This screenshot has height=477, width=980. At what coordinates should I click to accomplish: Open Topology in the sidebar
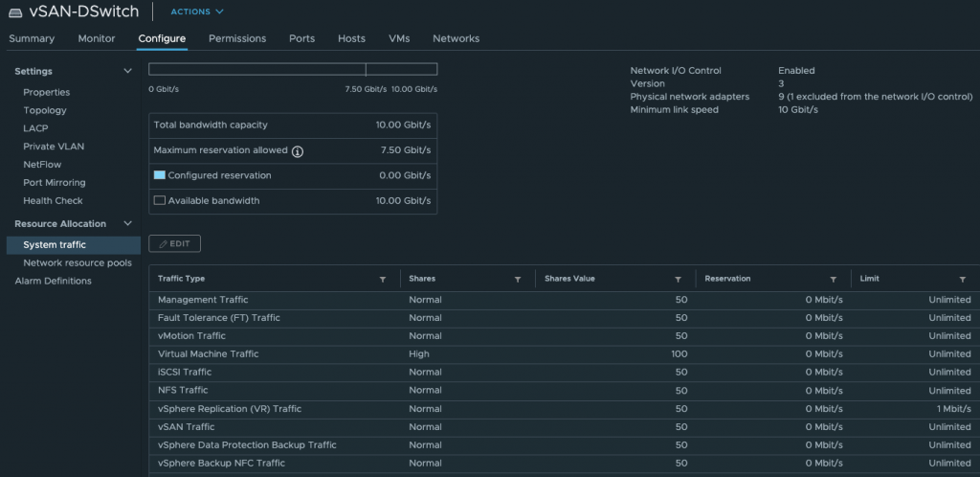tap(45, 111)
